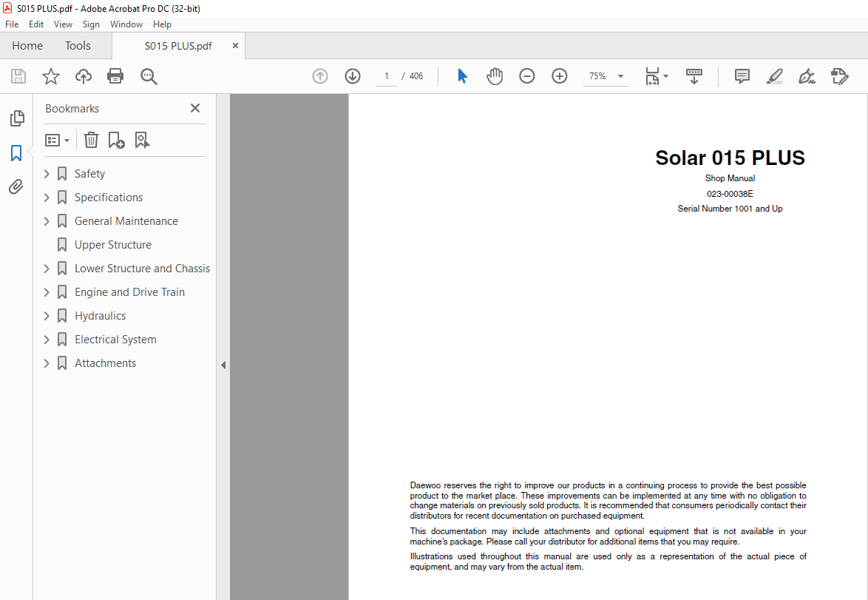Close the S015 PLUS.pdf tab
This screenshot has height=600, width=868.
click(x=235, y=45)
